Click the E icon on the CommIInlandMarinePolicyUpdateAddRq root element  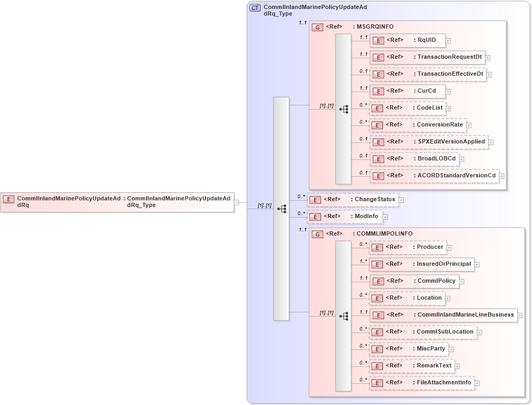[x=8, y=199]
